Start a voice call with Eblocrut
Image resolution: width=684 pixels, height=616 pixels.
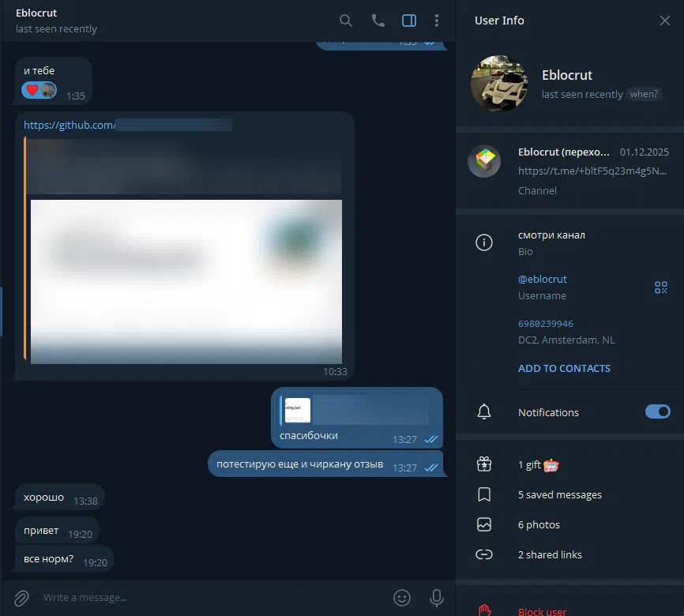[x=378, y=21]
